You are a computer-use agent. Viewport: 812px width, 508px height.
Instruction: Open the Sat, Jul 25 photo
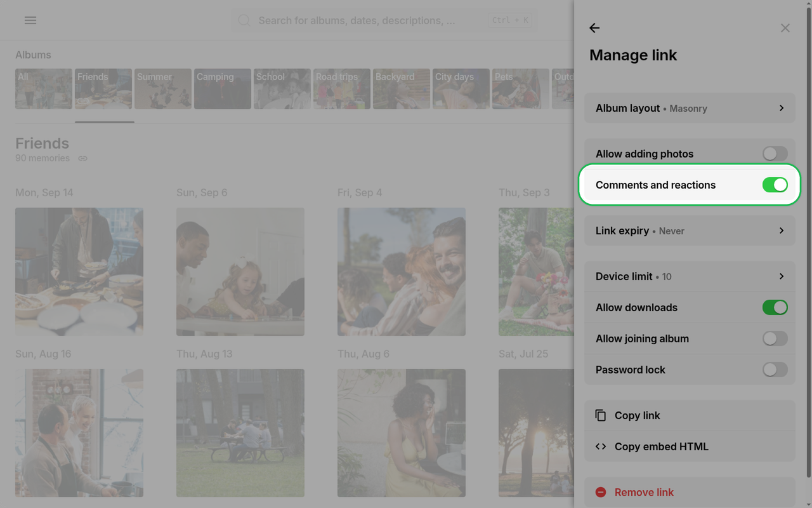(x=536, y=433)
